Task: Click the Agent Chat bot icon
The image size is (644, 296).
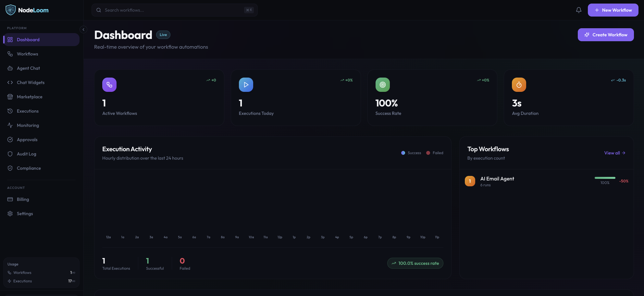Action: pos(10,68)
